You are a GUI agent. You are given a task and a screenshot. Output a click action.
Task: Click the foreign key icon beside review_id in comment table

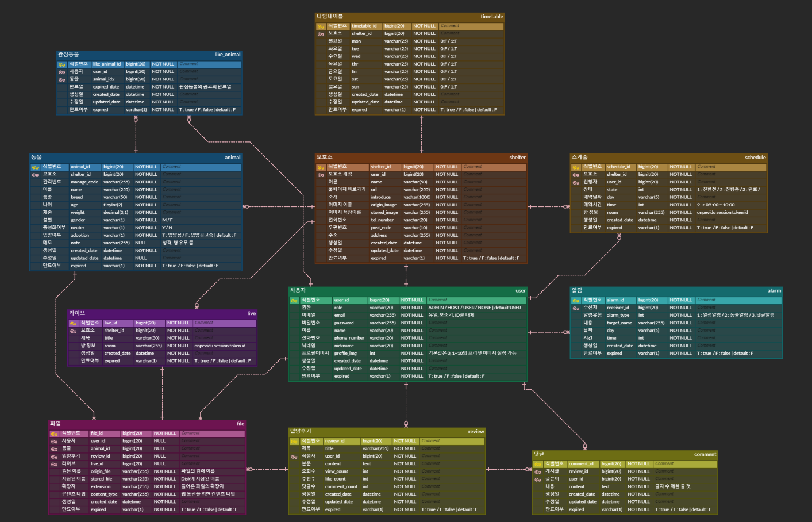coord(538,471)
